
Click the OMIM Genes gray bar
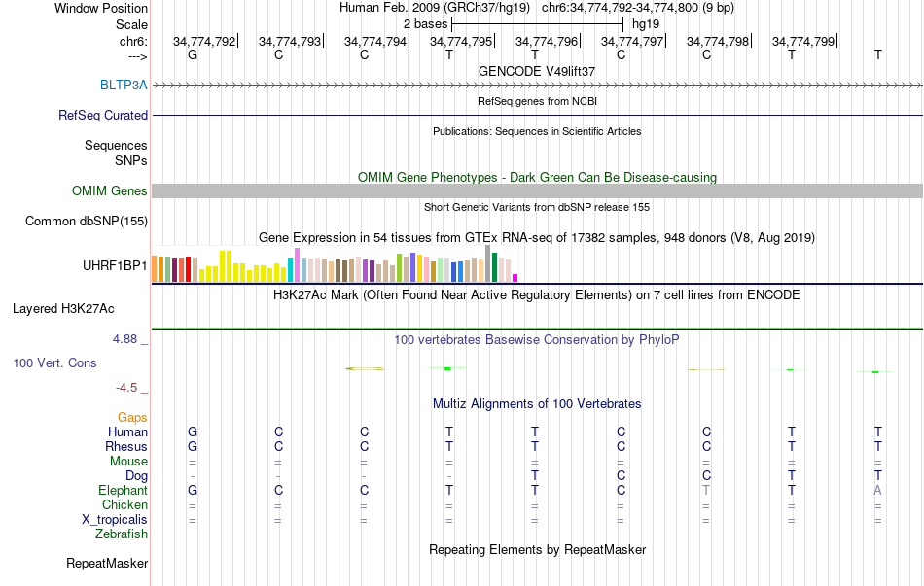[x=537, y=190]
